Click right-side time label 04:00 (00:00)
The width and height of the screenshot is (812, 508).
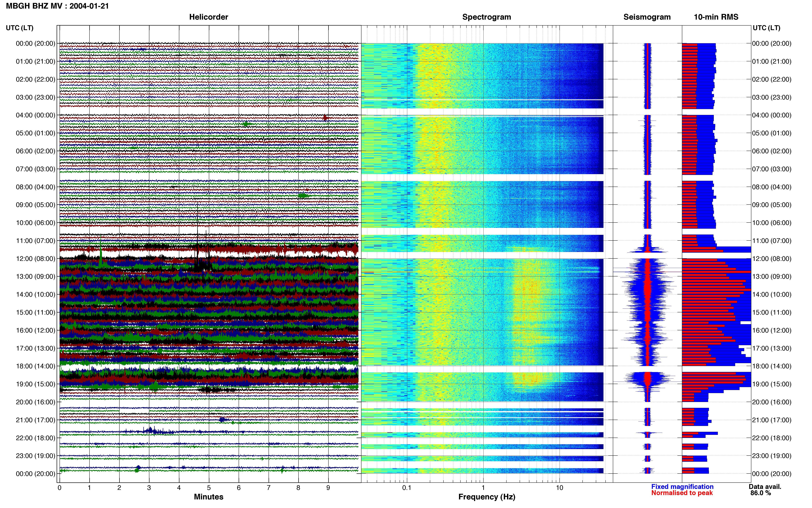[772, 115]
